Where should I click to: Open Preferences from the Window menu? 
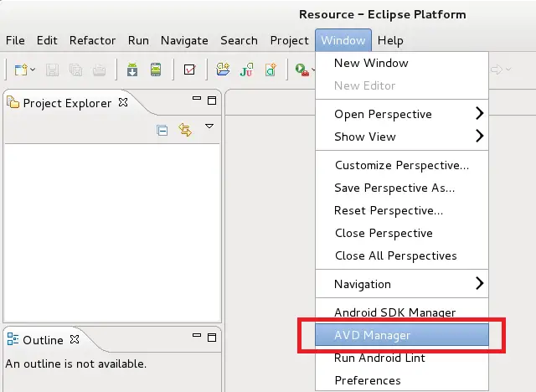[x=367, y=380]
